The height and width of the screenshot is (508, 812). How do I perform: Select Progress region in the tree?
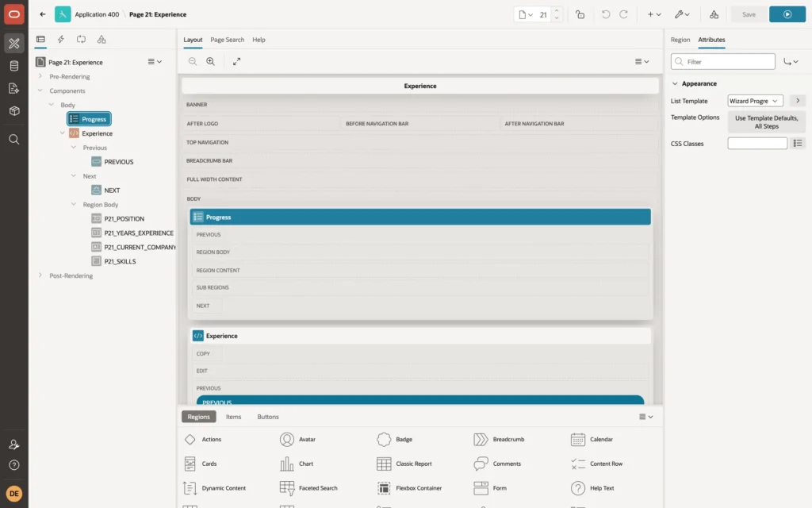point(89,119)
